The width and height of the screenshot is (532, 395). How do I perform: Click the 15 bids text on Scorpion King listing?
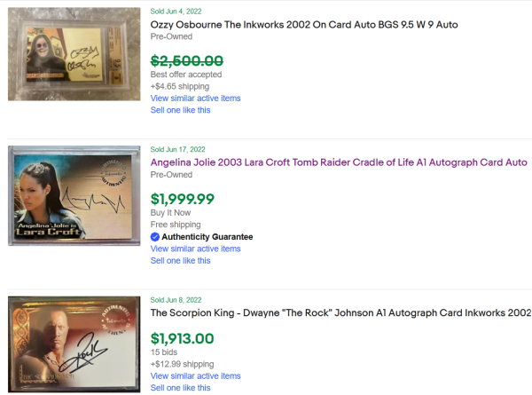coord(164,352)
